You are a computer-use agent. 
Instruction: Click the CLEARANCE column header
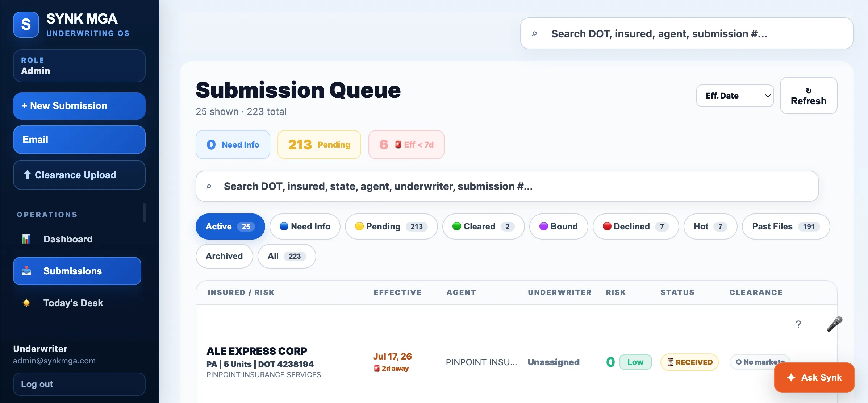click(756, 292)
